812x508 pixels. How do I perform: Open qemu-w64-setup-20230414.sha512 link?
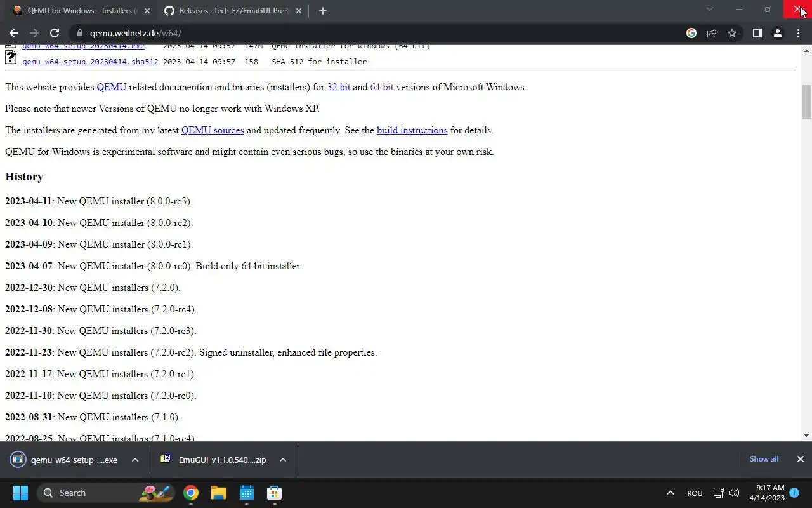coord(90,62)
